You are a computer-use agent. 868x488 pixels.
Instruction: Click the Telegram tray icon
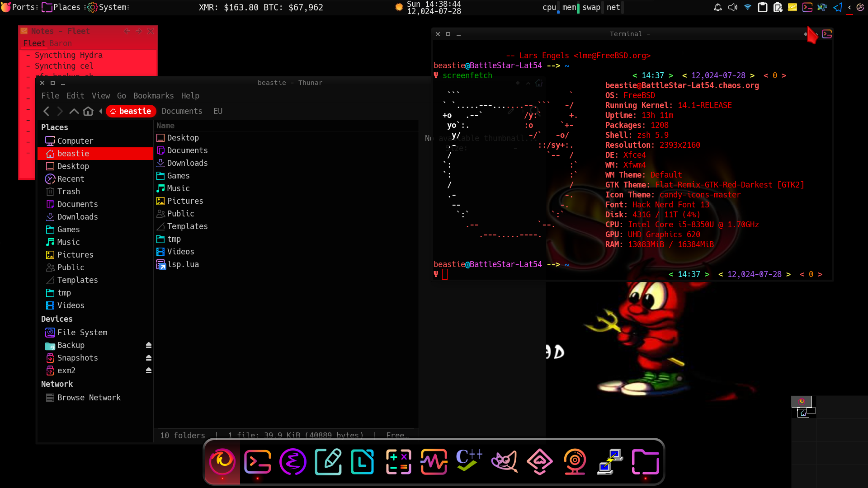pyautogui.click(x=838, y=7)
